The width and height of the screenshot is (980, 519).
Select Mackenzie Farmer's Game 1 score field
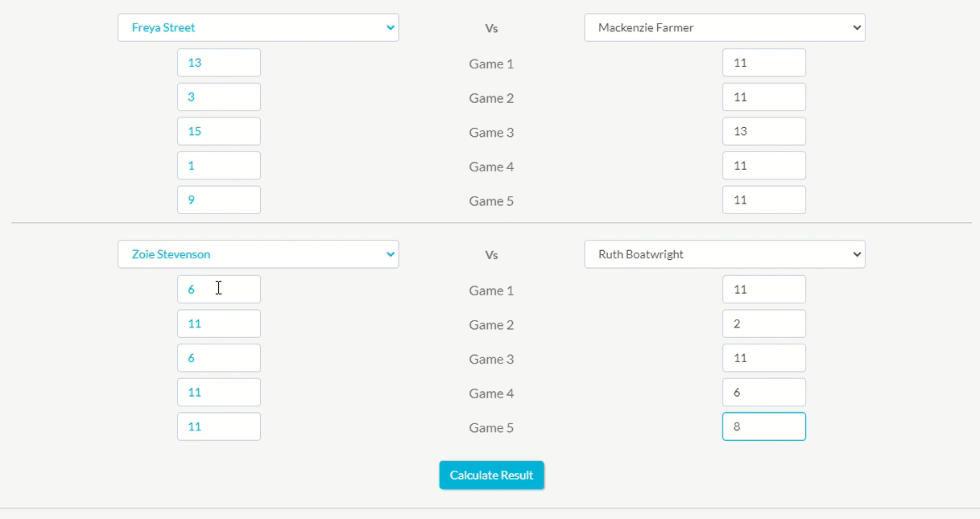click(x=764, y=63)
